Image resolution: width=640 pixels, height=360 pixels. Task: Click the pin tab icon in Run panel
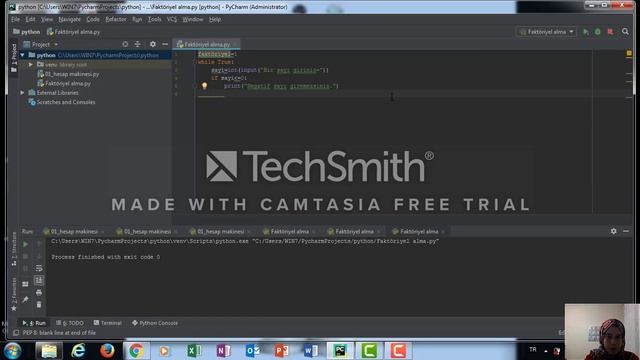(25, 299)
